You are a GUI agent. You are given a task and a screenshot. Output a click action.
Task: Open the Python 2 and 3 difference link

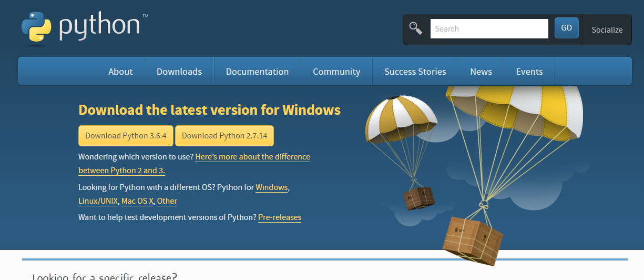click(x=252, y=157)
